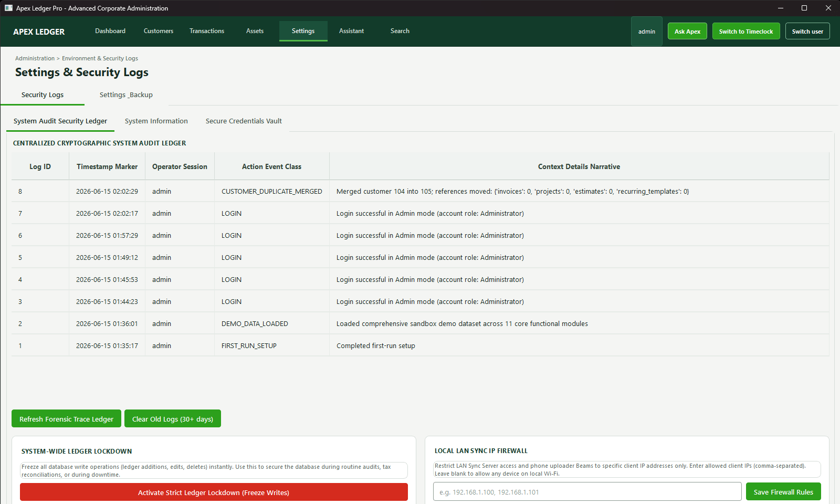The image size is (840, 504).
Task: Click the Switch user button
Action: (807, 31)
